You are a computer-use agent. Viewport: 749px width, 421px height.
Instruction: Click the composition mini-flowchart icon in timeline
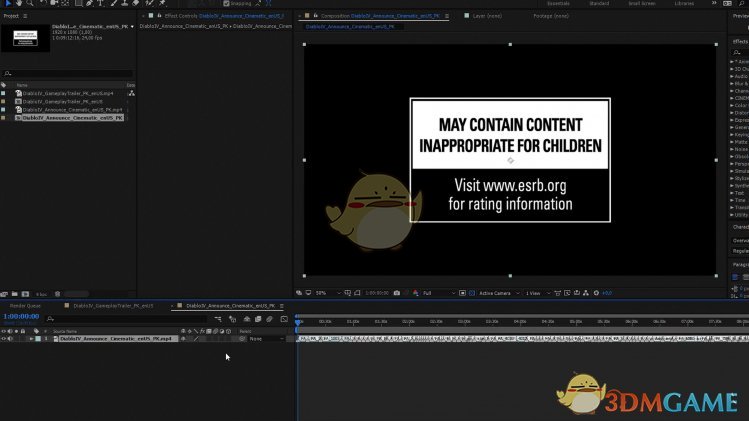(x=218, y=319)
